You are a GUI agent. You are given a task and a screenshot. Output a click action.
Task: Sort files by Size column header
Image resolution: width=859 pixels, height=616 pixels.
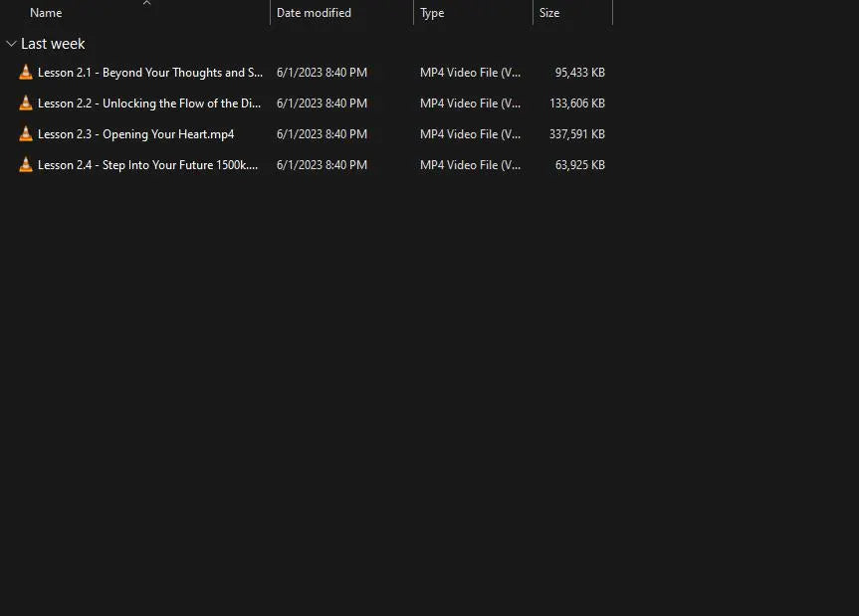[x=549, y=13]
